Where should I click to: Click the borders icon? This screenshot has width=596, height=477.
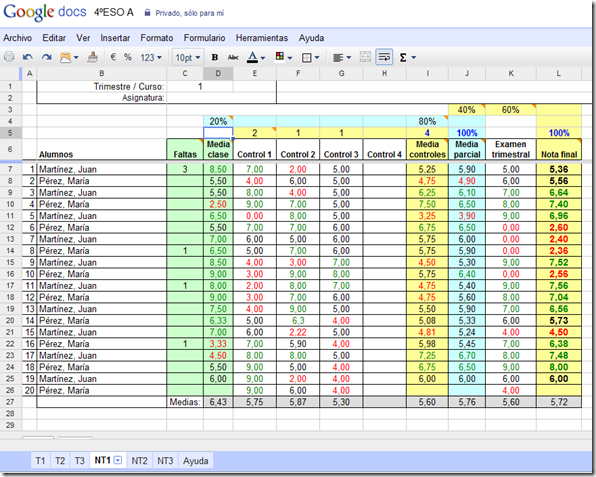click(x=306, y=58)
